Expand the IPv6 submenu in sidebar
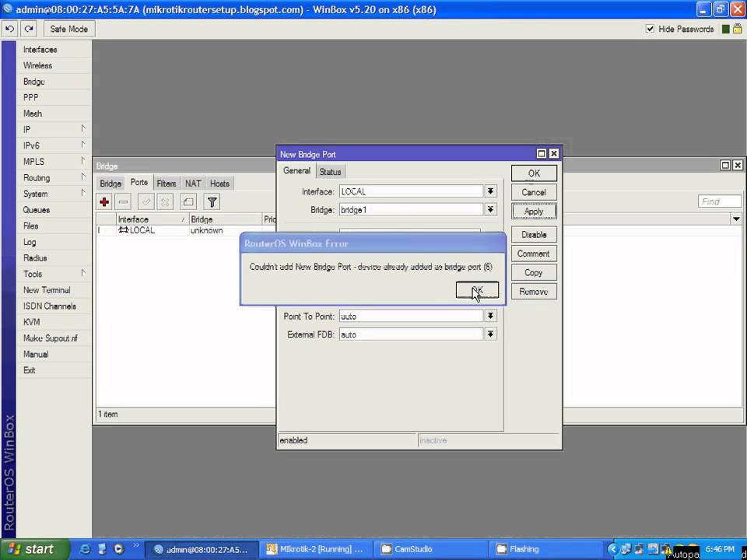This screenshot has height=560, width=747. point(83,145)
